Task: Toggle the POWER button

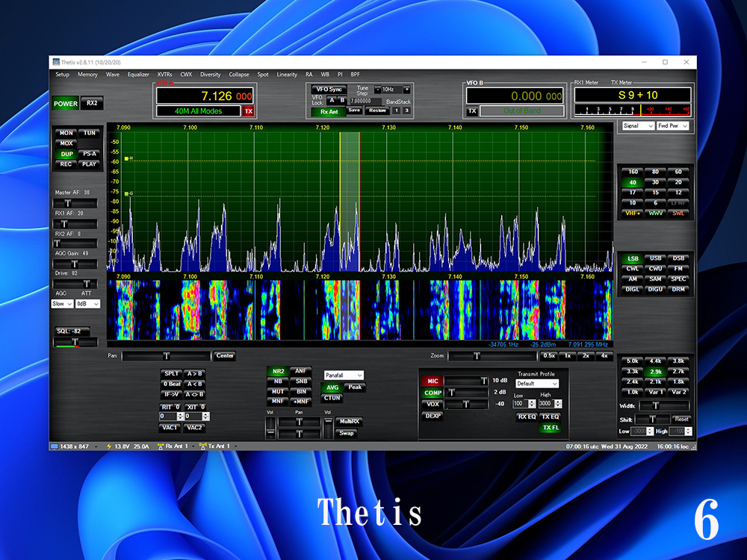Action: coord(65,103)
